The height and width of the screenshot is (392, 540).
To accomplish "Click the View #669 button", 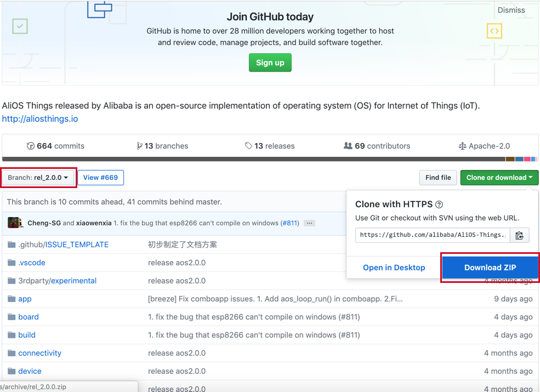I will point(100,178).
